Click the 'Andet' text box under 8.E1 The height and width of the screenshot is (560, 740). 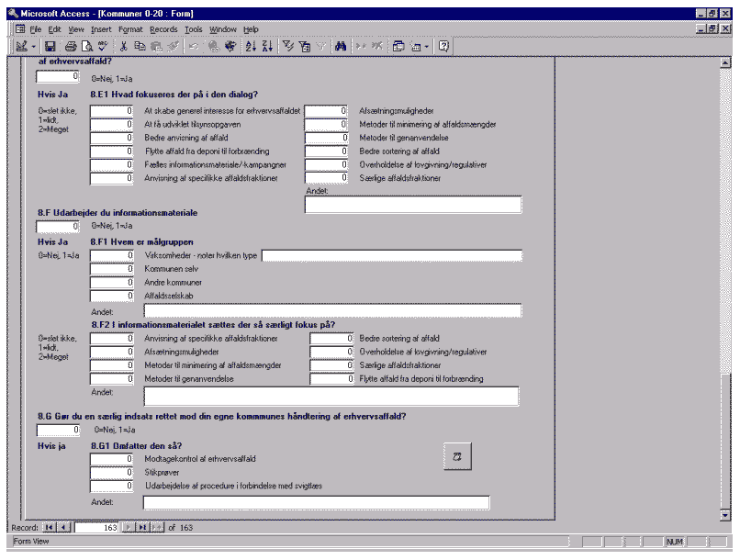[413, 205]
